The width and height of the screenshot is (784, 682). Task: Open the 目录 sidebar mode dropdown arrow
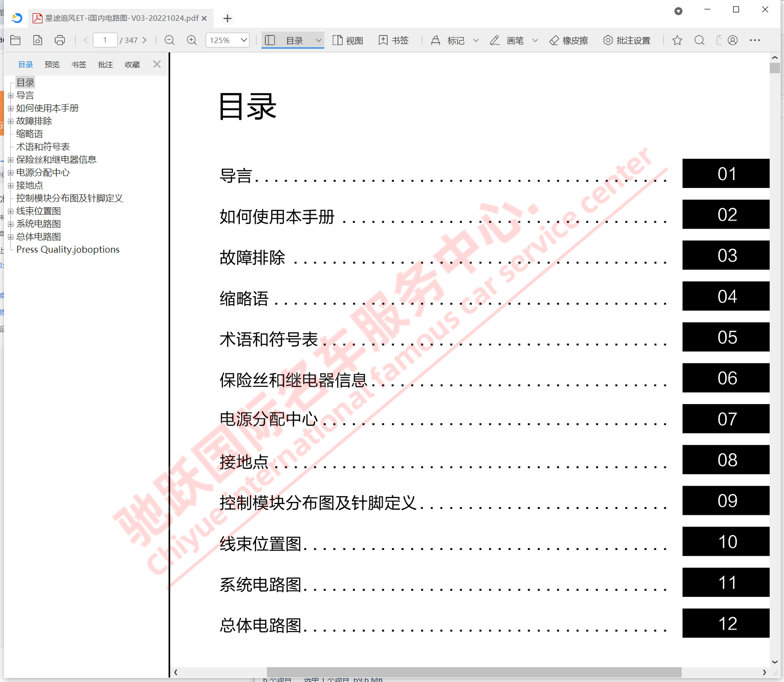(318, 40)
